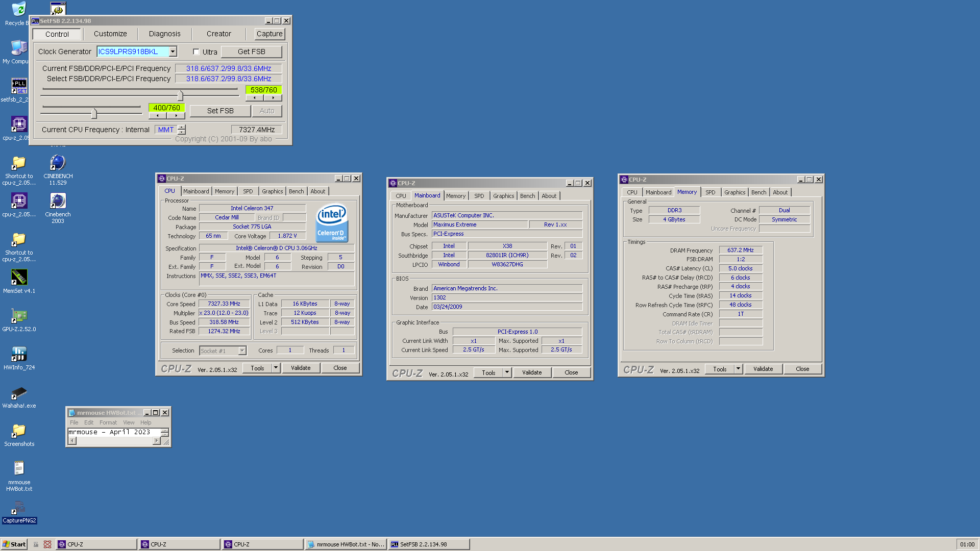Open the Recycle Bin desktop icon
The height and width of the screenshot is (551, 980).
click(x=18, y=10)
